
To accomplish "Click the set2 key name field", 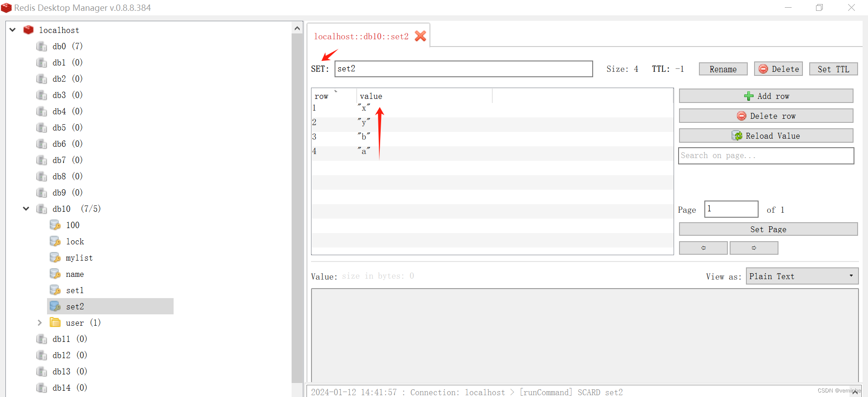I will click(x=463, y=69).
